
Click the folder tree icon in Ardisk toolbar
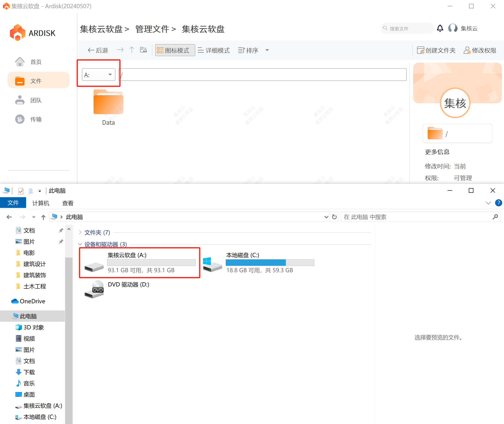(144, 50)
